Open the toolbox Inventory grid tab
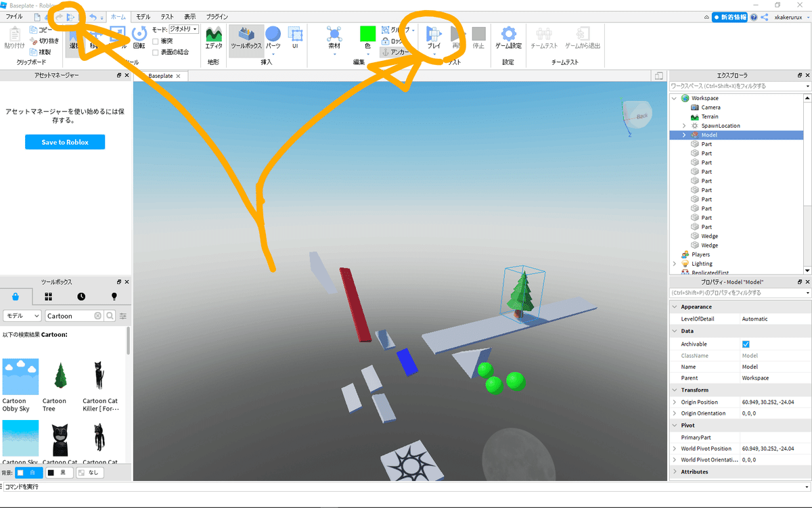This screenshot has width=812, height=508. point(49,296)
